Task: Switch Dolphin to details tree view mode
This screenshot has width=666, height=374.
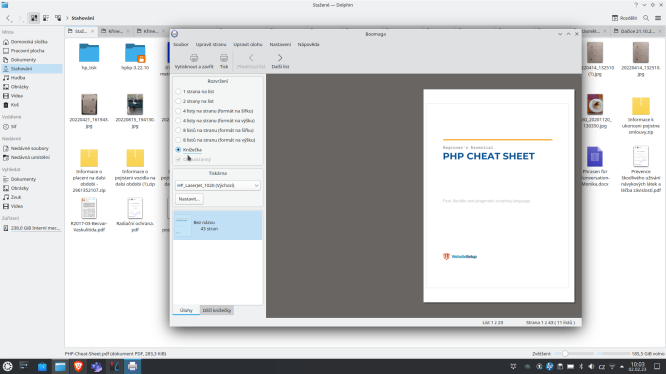Action: pyautogui.click(x=58, y=18)
